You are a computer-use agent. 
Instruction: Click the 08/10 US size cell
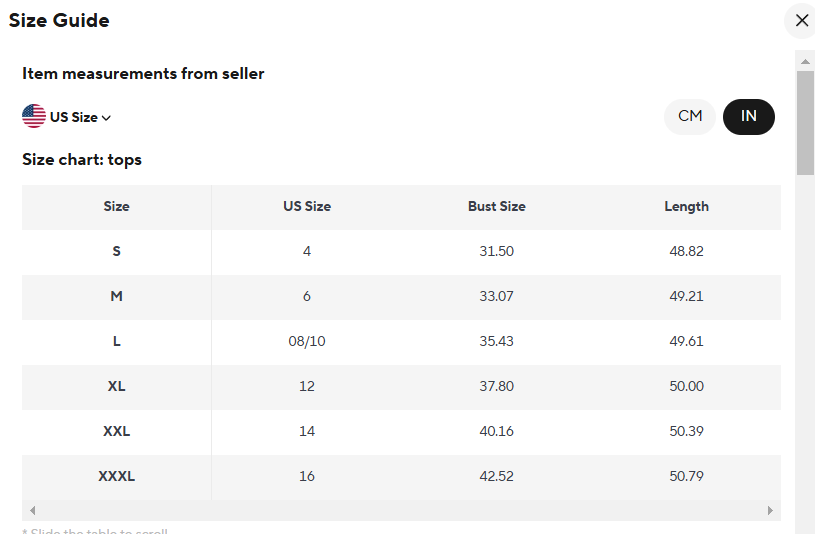[307, 341]
